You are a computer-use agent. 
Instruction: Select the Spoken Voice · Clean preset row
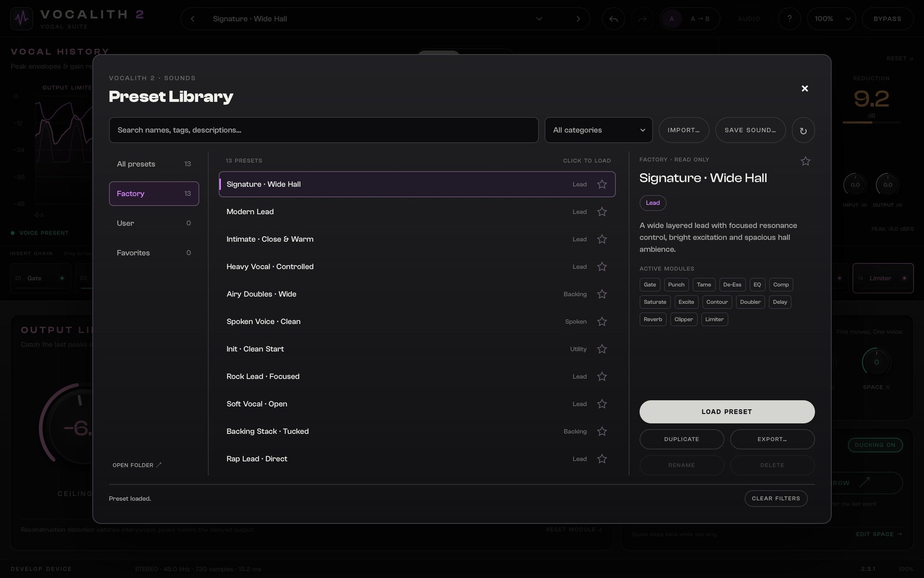pos(417,322)
